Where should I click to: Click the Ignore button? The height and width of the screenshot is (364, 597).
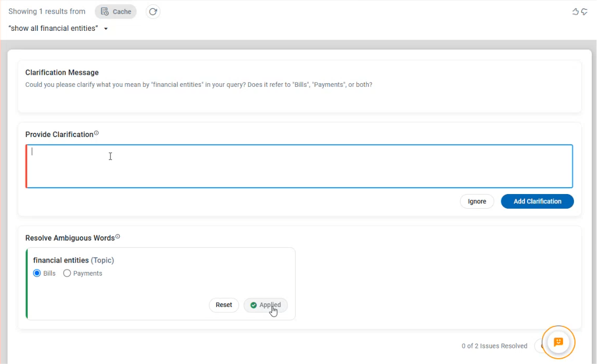(x=477, y=201)
